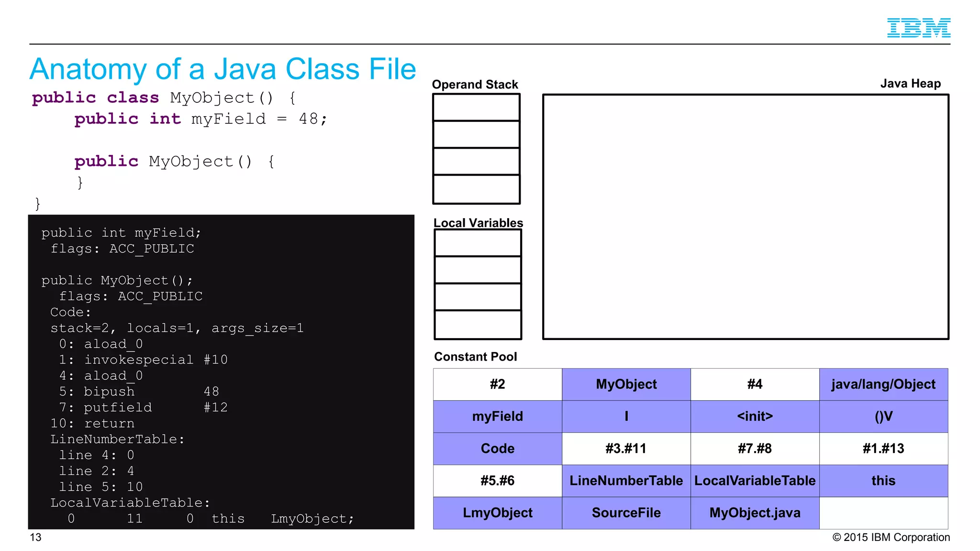Click the 'LineNumberTable:' line in the listing
Image resolution: width=980 pixels, height=551 pixels.
(117, 439)
